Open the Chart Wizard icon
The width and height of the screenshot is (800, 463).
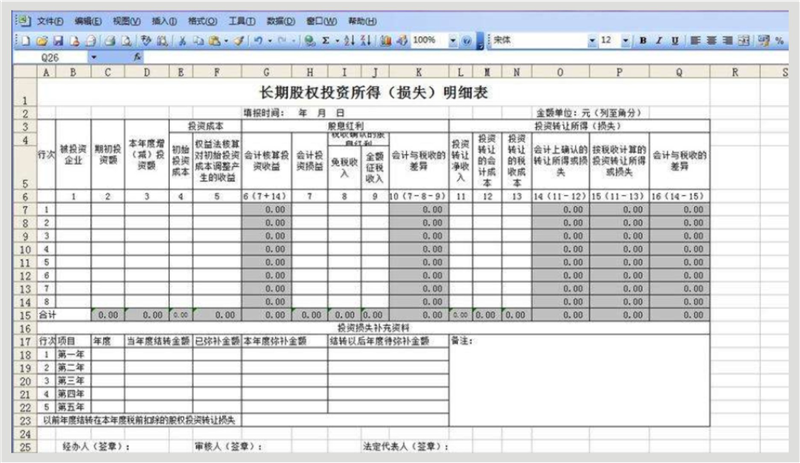pyautogui.click(x=386, y=40)
